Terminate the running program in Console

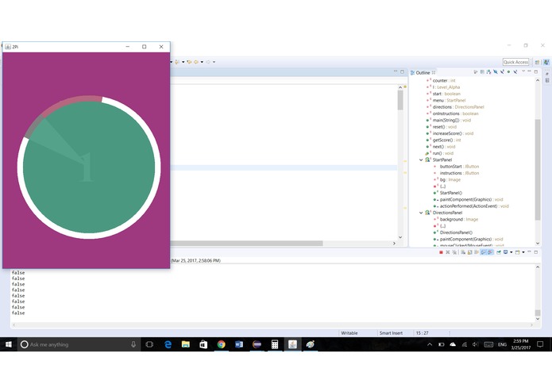point(441,252)
